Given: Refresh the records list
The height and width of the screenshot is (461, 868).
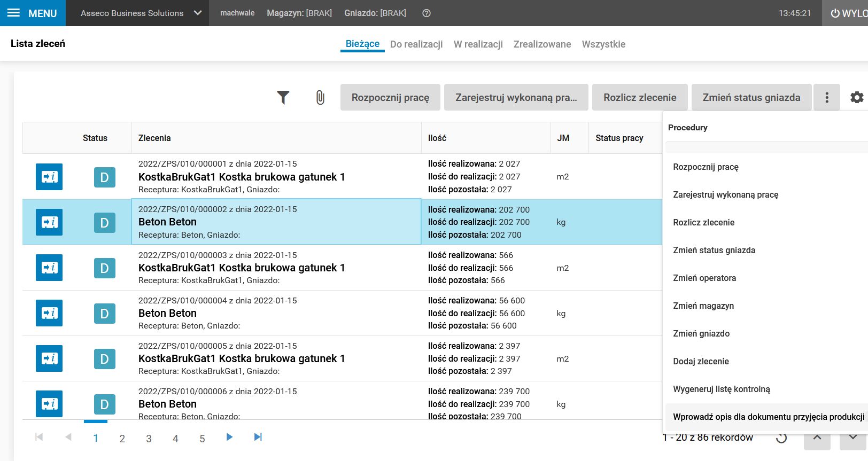Looking at the screenshot, I should pos(781,438).
